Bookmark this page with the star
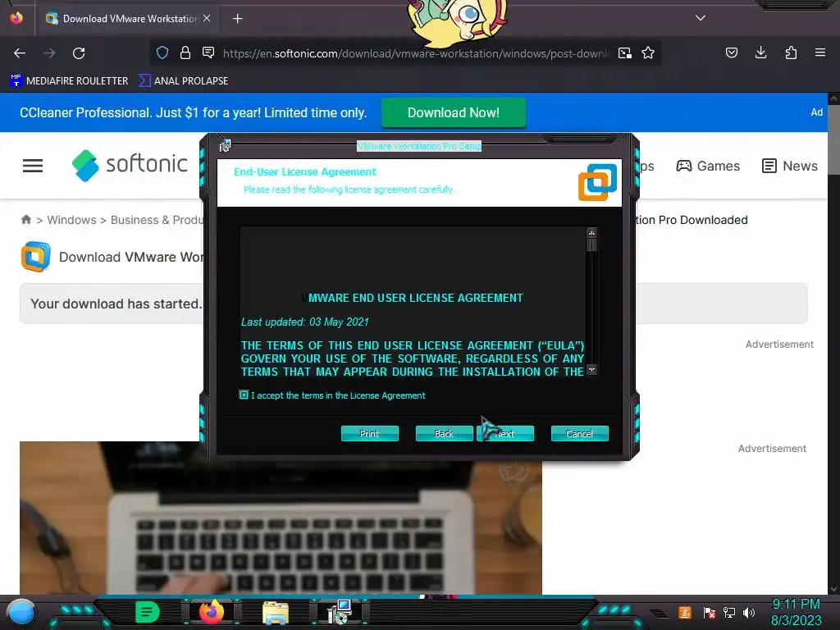Screen dimensions: 840x630 (648, 53)
